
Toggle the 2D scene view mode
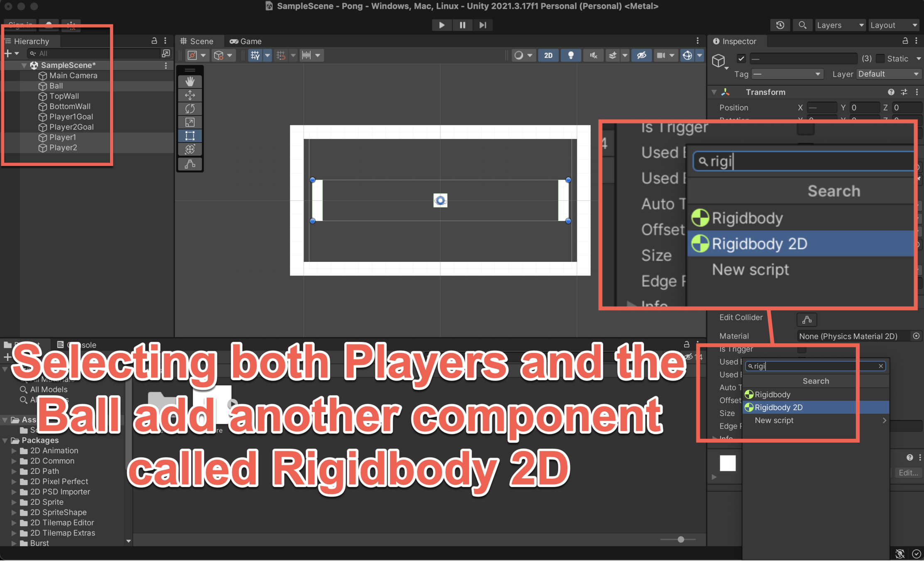tap(548, 55)
